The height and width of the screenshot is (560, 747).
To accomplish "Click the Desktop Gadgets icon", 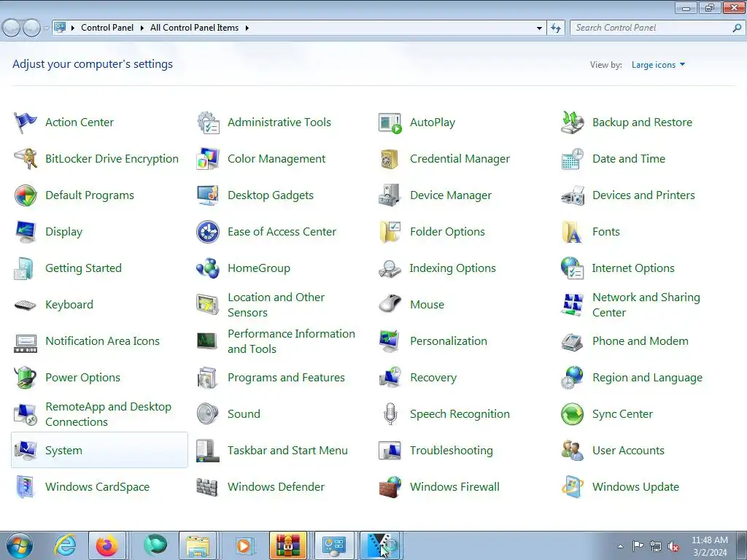I will [x=208, y=195].
